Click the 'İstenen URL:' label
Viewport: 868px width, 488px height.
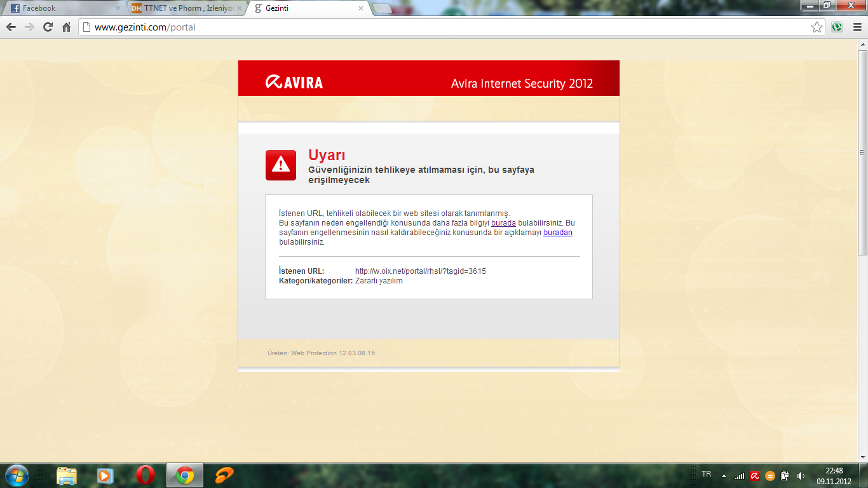(302, 271)
